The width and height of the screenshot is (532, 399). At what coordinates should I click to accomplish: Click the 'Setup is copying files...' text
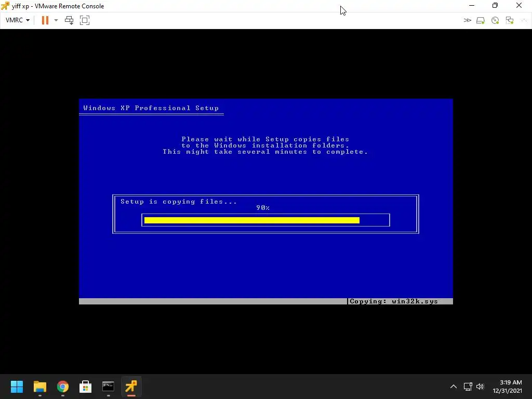pyautogui.click(x=179, y=202)
